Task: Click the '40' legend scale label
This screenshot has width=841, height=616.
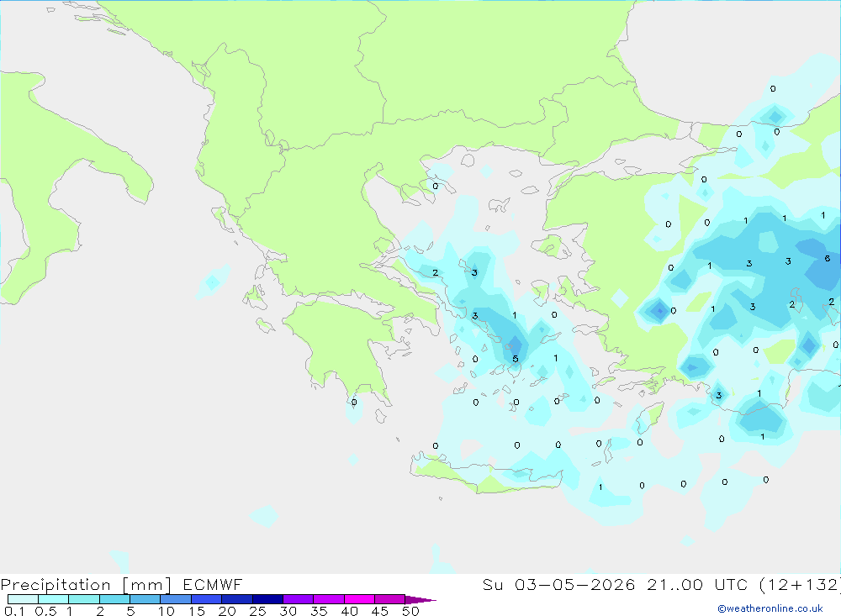Action: point(350,611)
